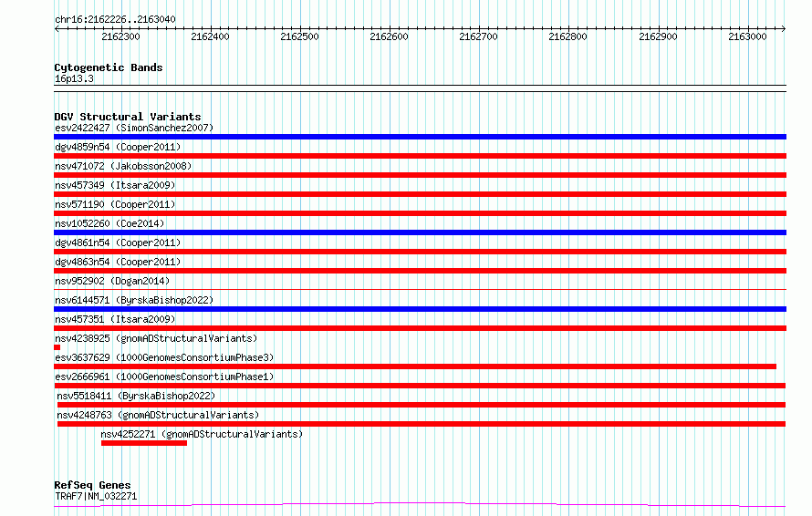Open esv3637629 (1000GenomesConsortiumPhase3) label
The width and height of the screenshot is (812, 516).
coord(164,357)
